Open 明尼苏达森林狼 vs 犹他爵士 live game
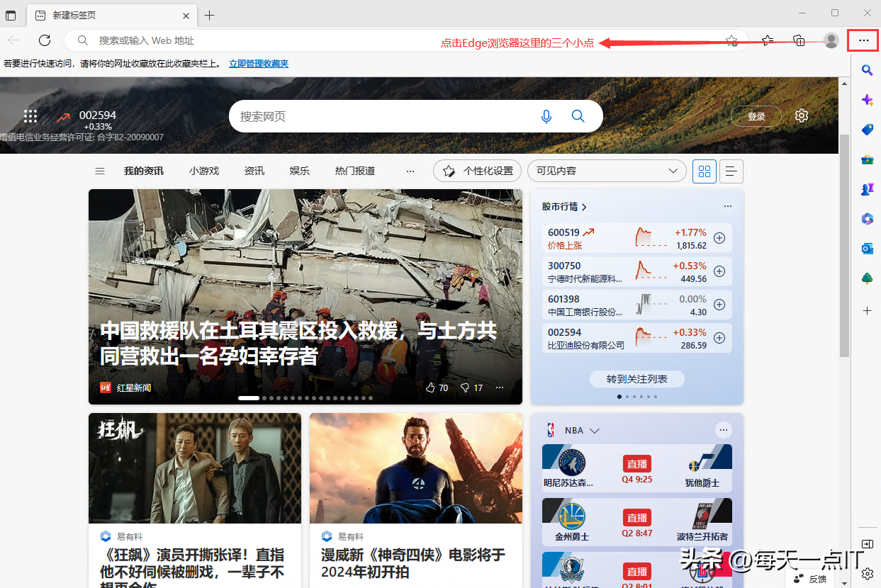Image resolution: width=881 pixels, height=588 pixels. [x=637, y=467]
